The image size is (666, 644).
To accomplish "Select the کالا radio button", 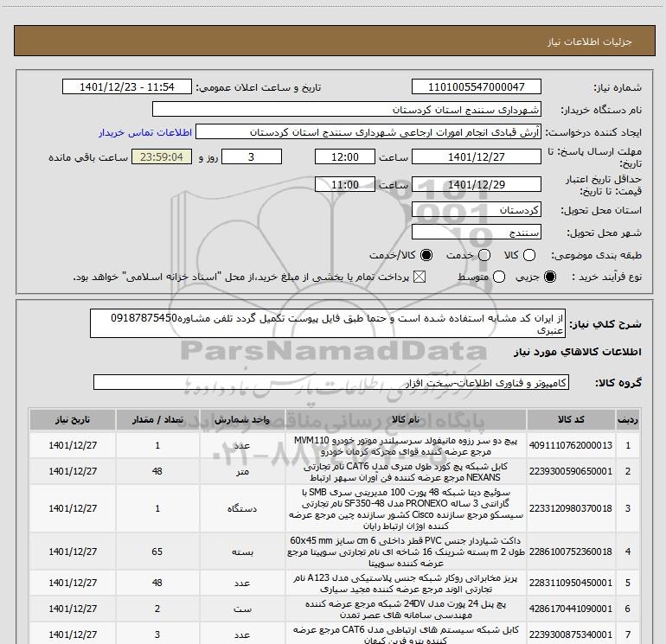I will 529,255.
